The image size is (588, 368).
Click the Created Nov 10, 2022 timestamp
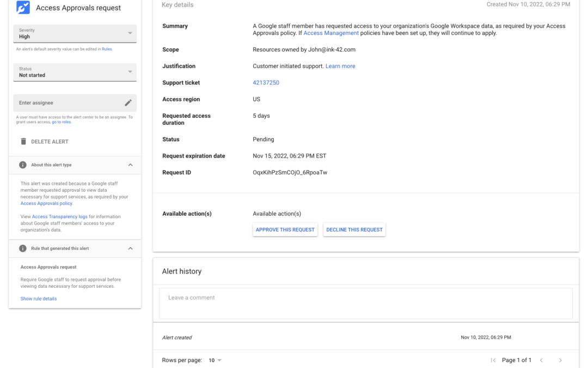point(528,4)
